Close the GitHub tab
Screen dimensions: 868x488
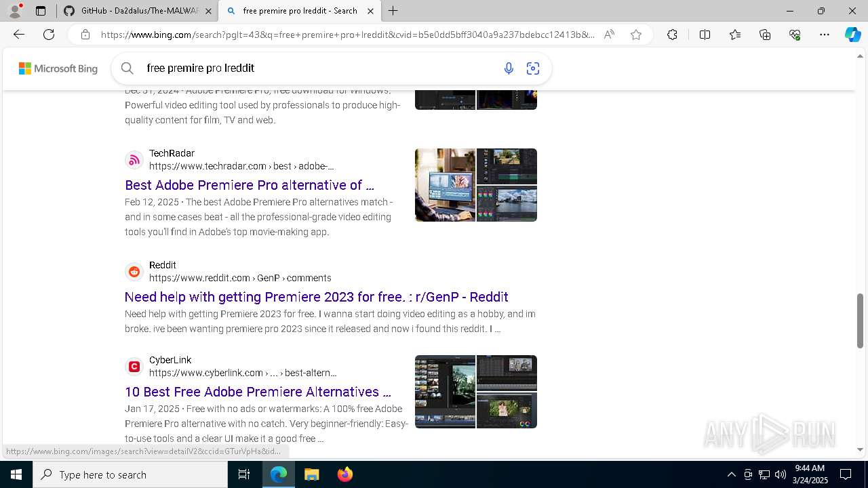[208, 11]
